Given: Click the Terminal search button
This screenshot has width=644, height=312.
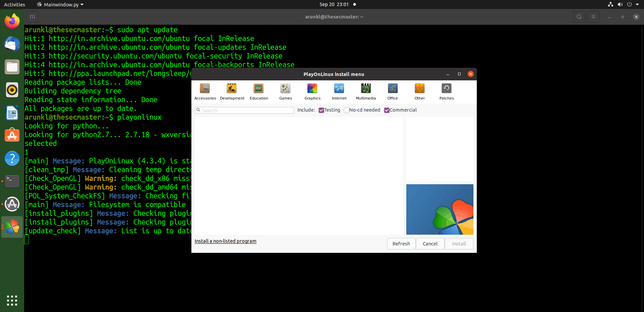Looking at the screenshot, I should [x=579, y=17].
